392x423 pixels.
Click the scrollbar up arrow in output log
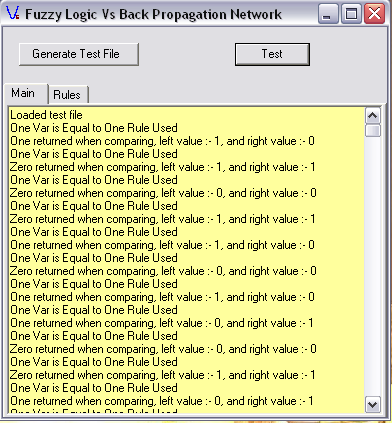pyautogui.click(x=372, y=116)
